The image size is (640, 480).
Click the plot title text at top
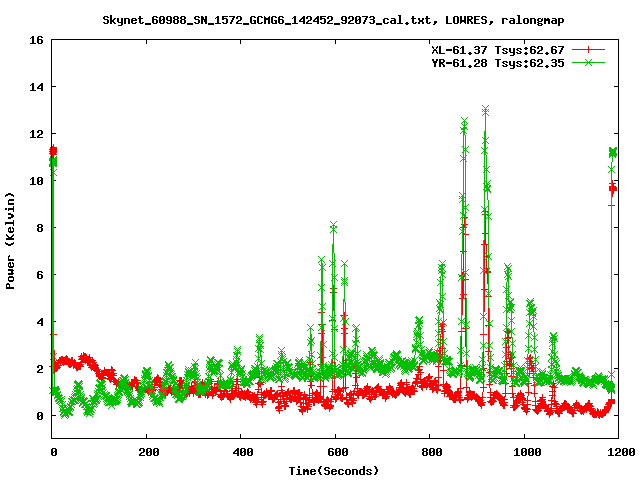click(320, 19)
